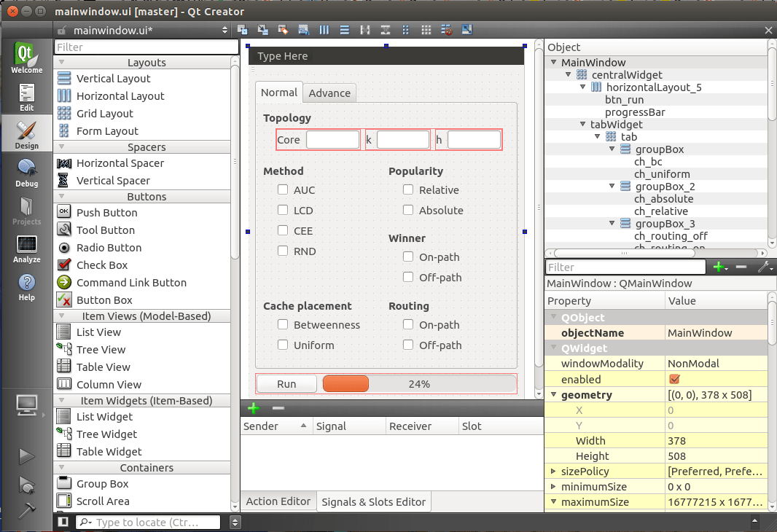The image size is (777, 532).
Task: Click the Core input field
Action: coord(332,140)
